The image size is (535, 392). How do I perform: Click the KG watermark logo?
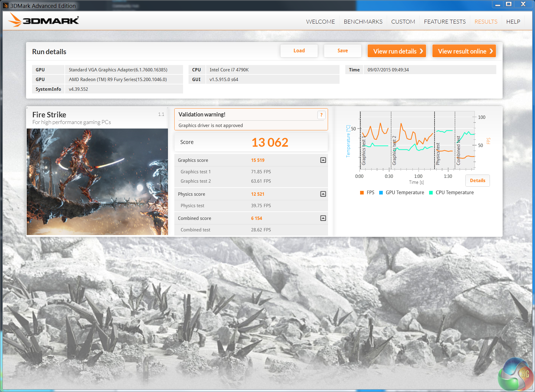pos(515,374)
